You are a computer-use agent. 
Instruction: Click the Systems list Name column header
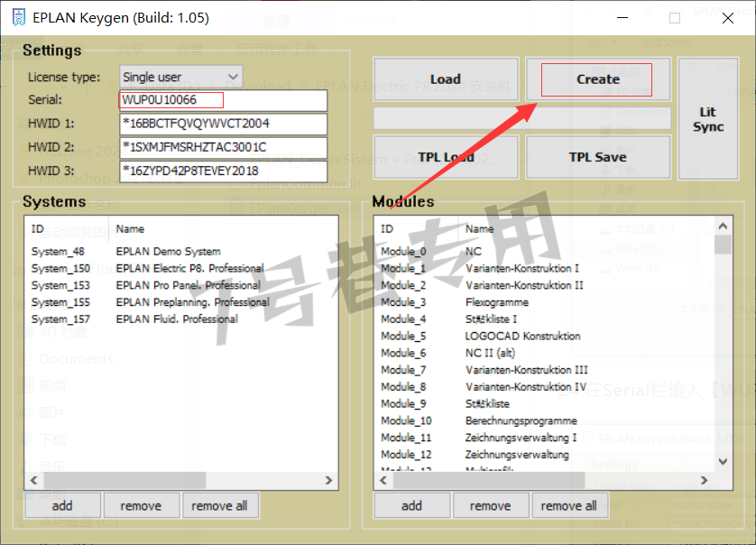(x=130, y=229)
